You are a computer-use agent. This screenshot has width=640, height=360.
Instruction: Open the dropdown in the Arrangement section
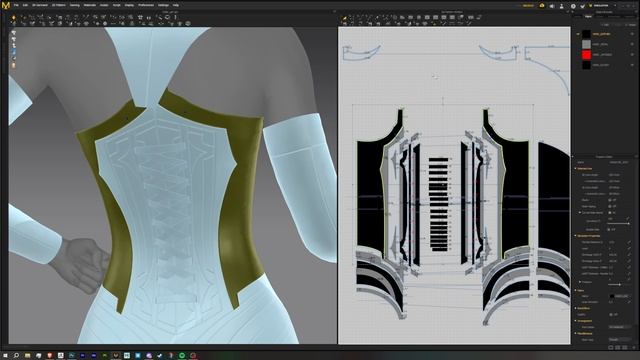620,327
